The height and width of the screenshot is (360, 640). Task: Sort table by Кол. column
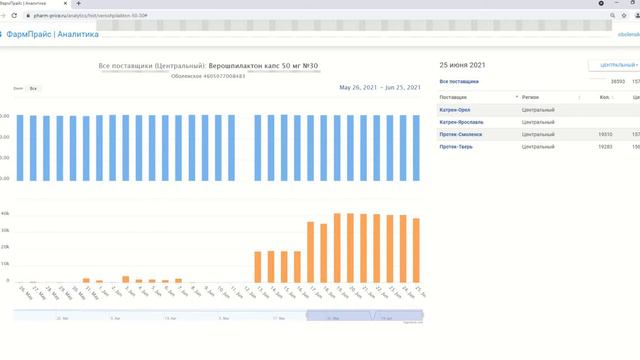coord(604,98)
